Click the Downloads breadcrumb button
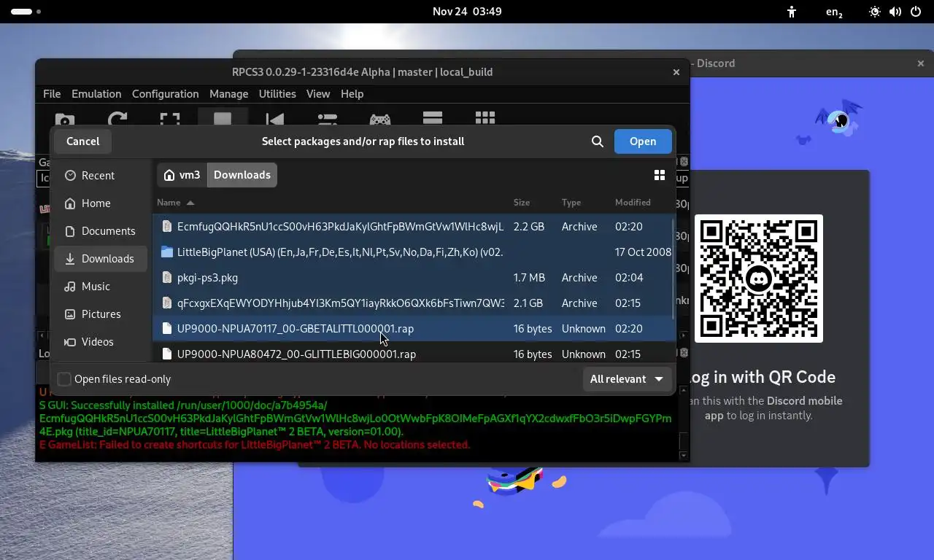 pyautogui.click(x=242, y=175)
